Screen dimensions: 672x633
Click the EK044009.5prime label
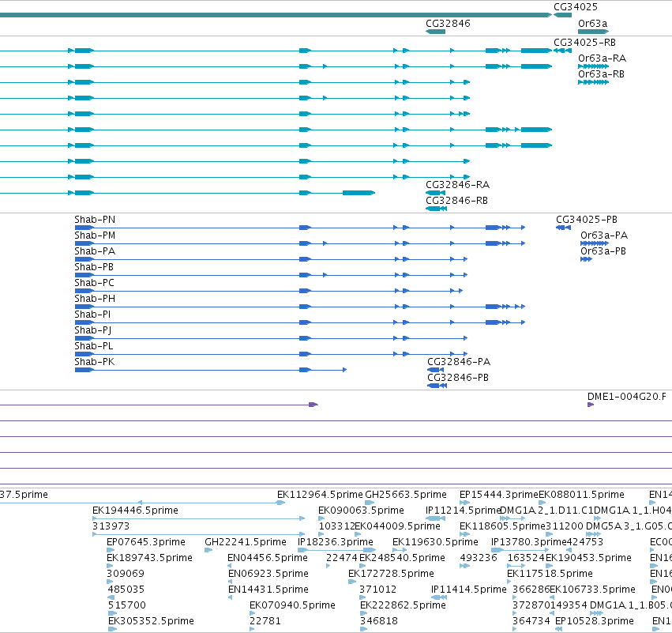click(x=397, y=526)
